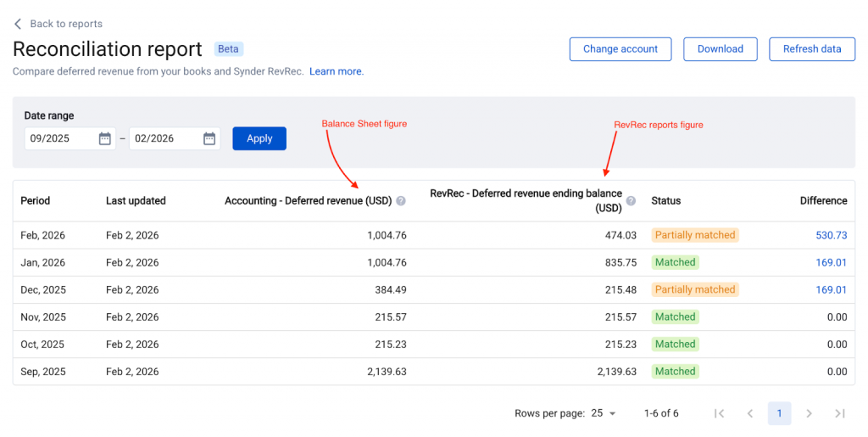
Task: Click the Change account button
Action: click(x=620, y=49)
